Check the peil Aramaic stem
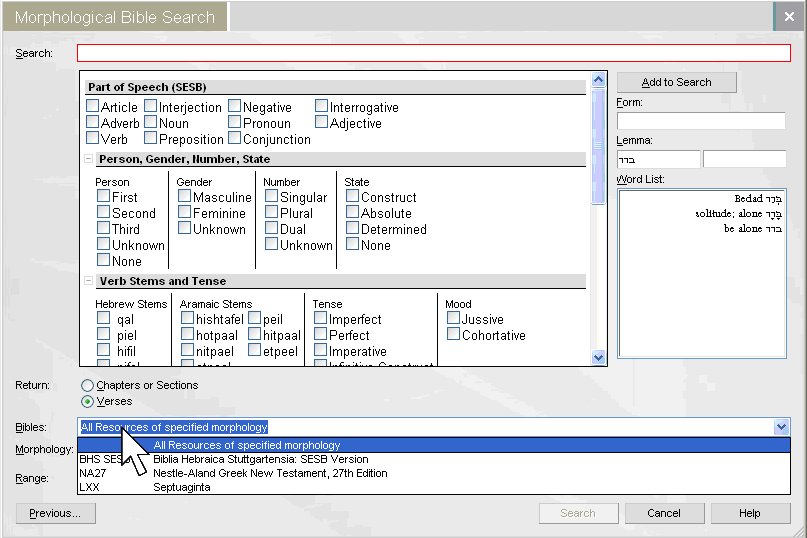The image size is (807, 538). 255,318
